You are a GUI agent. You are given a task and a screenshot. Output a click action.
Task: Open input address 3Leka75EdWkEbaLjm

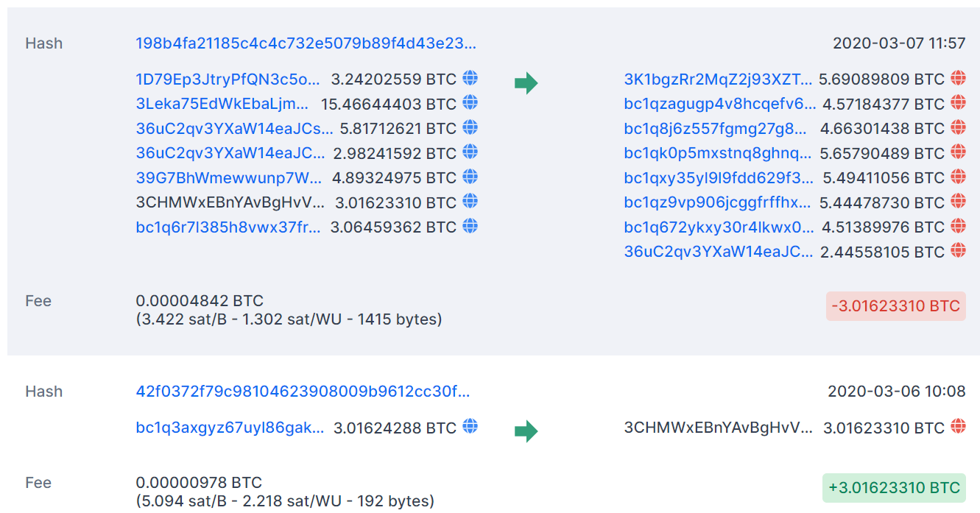coord(222,104)
